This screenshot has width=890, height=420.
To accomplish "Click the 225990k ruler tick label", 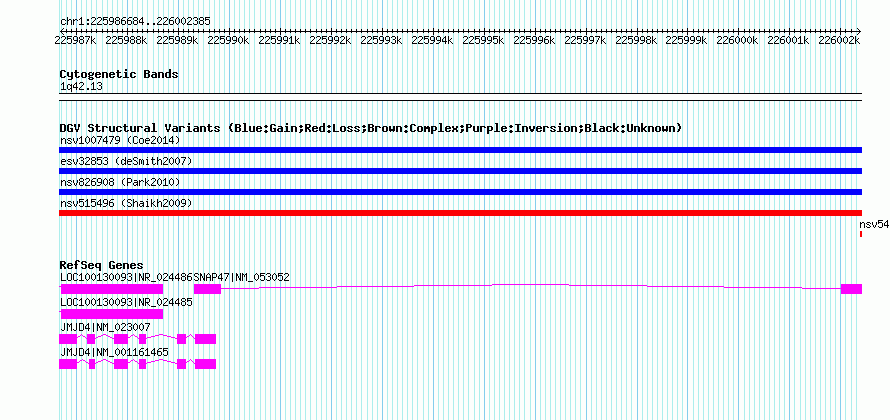I will click(228, 40).
